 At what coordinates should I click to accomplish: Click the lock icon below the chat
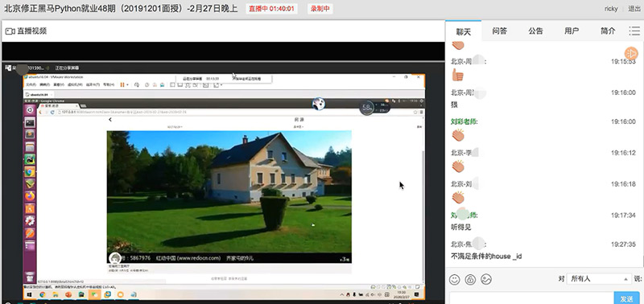point(470,279)
